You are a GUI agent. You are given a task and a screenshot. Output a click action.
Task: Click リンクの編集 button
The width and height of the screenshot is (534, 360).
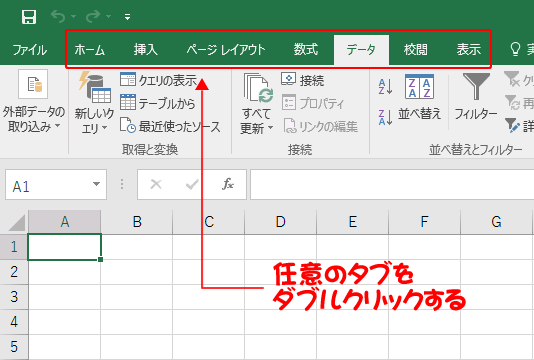coord(320,126)
